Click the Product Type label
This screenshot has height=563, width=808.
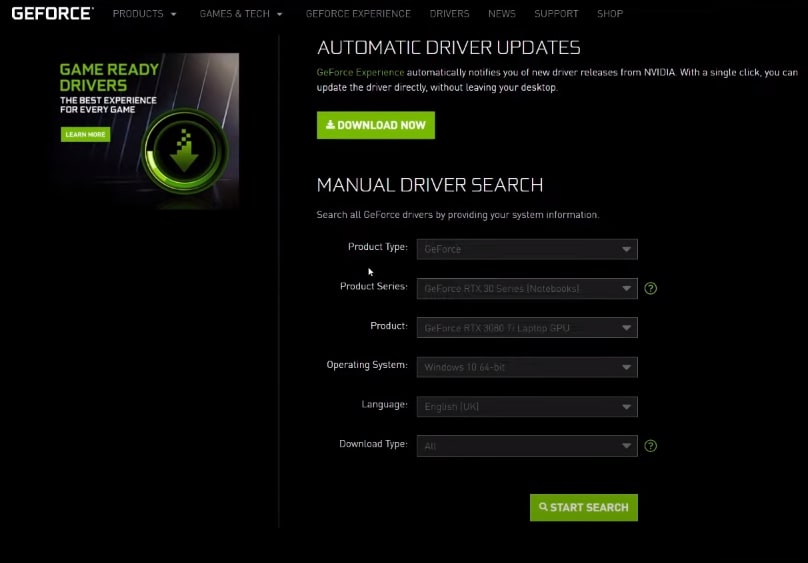click(x=378, y=247)
